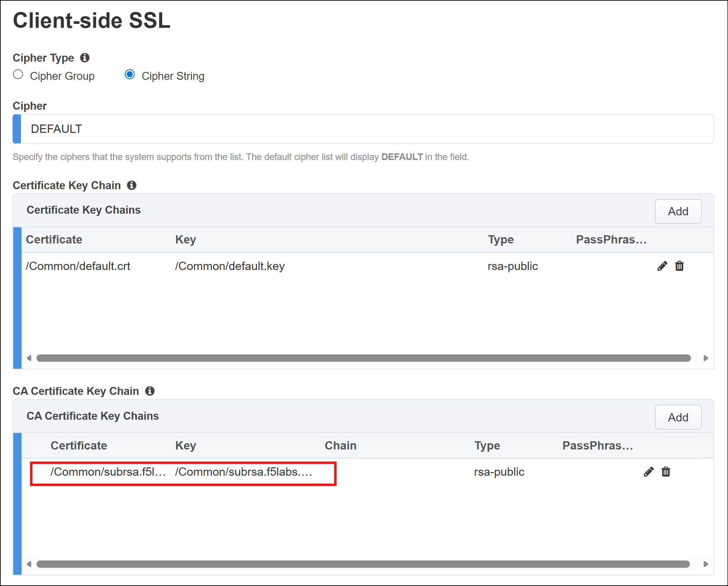Click Key column header in CA Certificate table
The width and height of the screenshot is (728, 586).
click(x=185, y=445)
